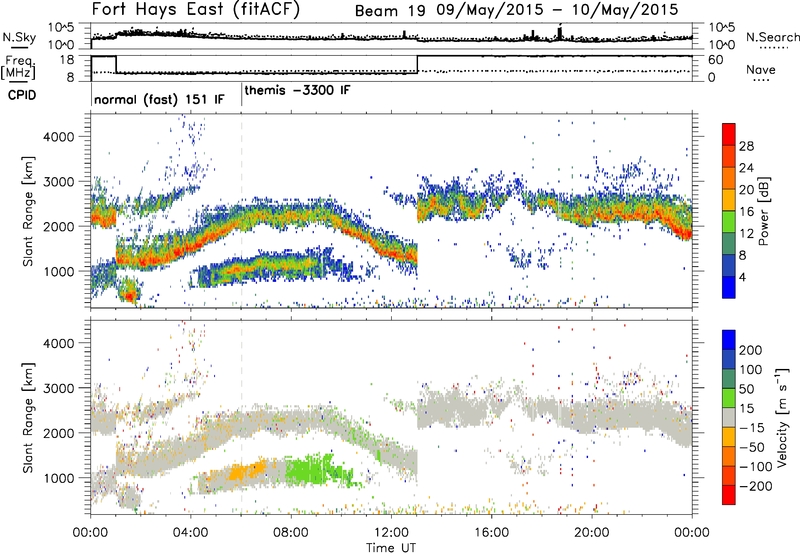
Task: Pick the Velocity colorbar segment above 200
Action: [729, 340]
